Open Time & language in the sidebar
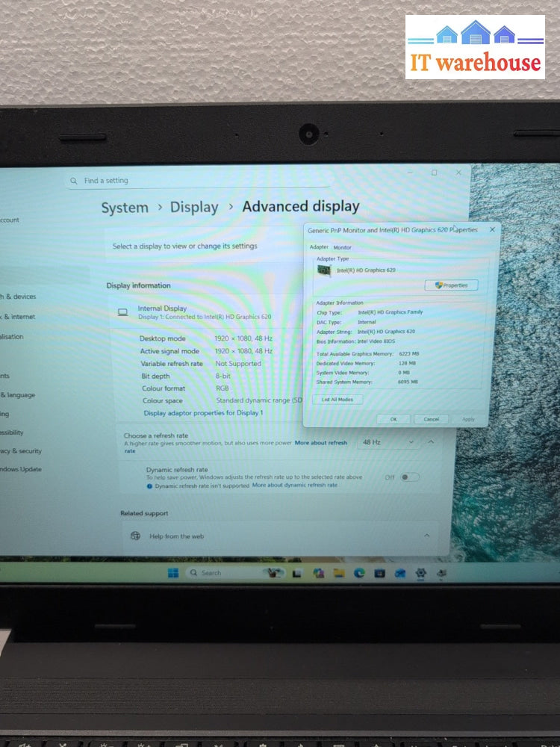 18,395
